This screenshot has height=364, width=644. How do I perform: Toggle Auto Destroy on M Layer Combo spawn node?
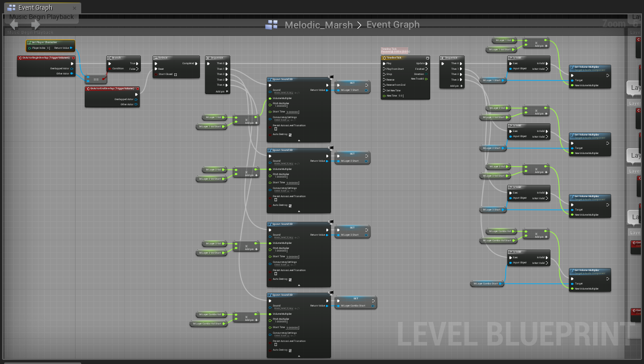coord(290,350)
